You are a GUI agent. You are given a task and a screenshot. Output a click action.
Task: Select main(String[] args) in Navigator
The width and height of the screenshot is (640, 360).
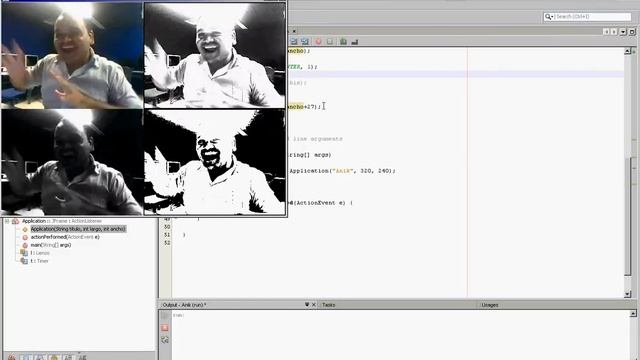coord(51,245)
